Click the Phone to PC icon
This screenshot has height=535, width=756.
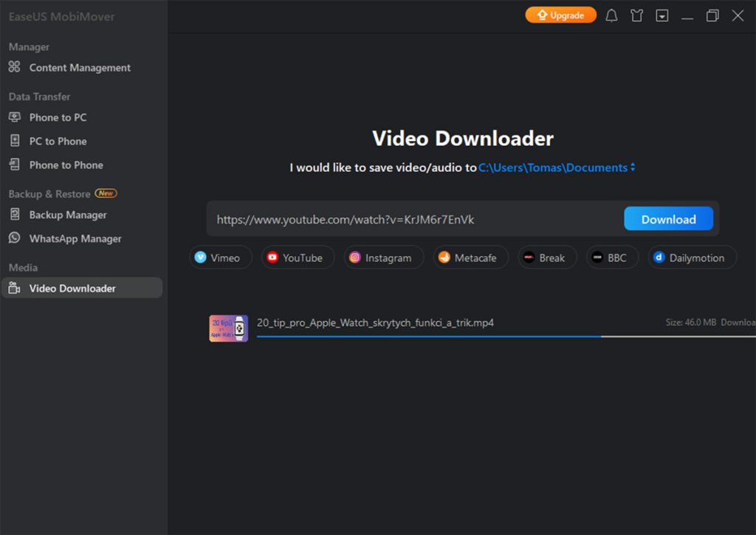click(x=15, y=117)
